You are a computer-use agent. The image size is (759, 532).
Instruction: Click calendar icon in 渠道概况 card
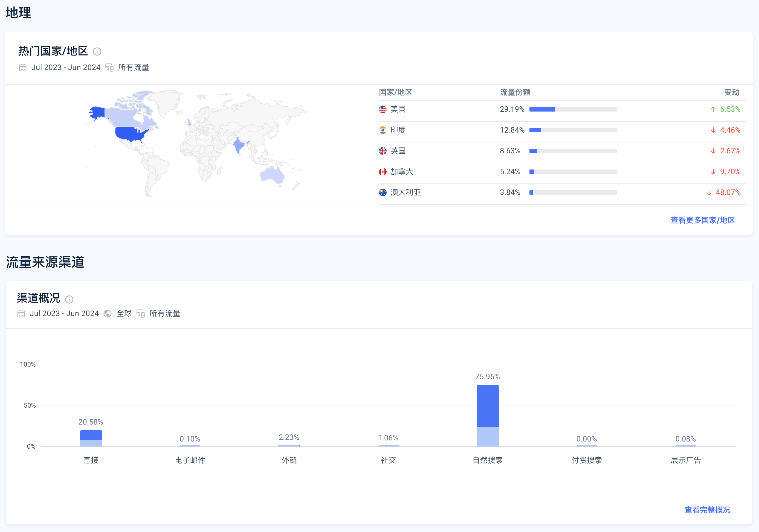click(21, 313)
